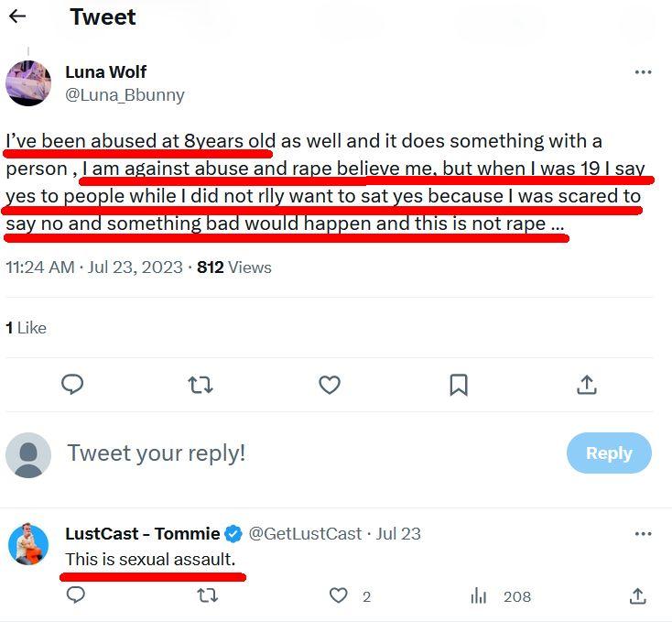The image size is (672, 622).
Task: Retweet Luna Wolf's tweet
Action: pyautogui.click(x=201, y=385)
